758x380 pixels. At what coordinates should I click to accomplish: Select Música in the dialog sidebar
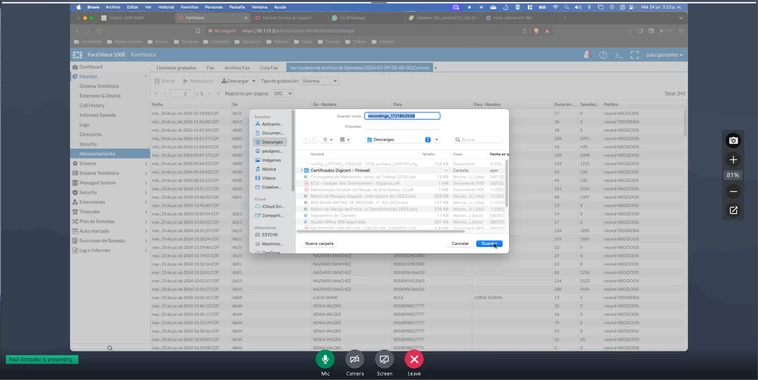(x=270, y=169)
